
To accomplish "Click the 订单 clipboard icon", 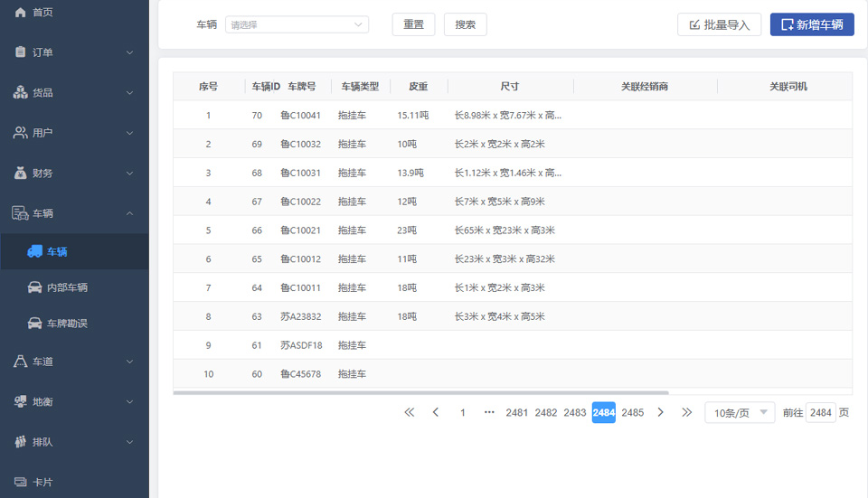I will point(21,52).
